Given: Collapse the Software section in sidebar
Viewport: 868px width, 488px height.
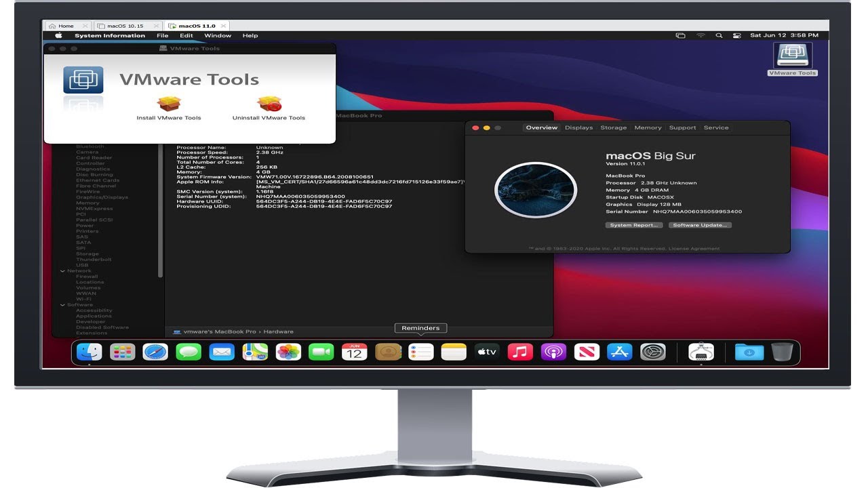Looking at the screenshot, I should pos(62,305).
